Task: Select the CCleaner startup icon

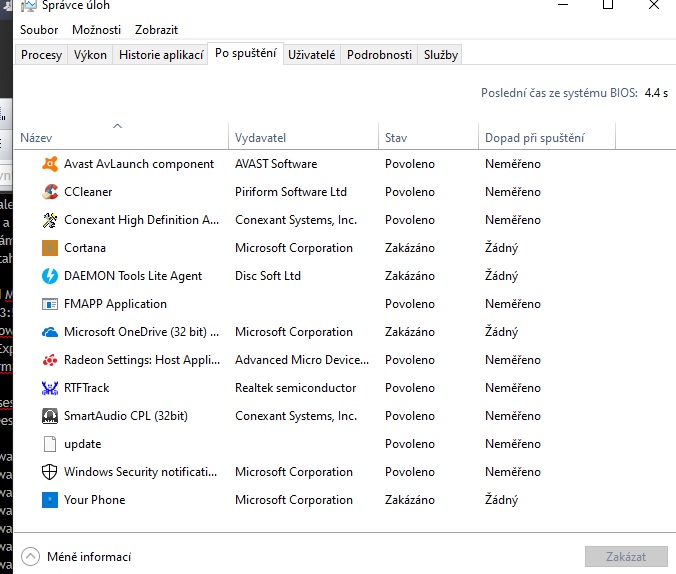Action: pos(50,192)
